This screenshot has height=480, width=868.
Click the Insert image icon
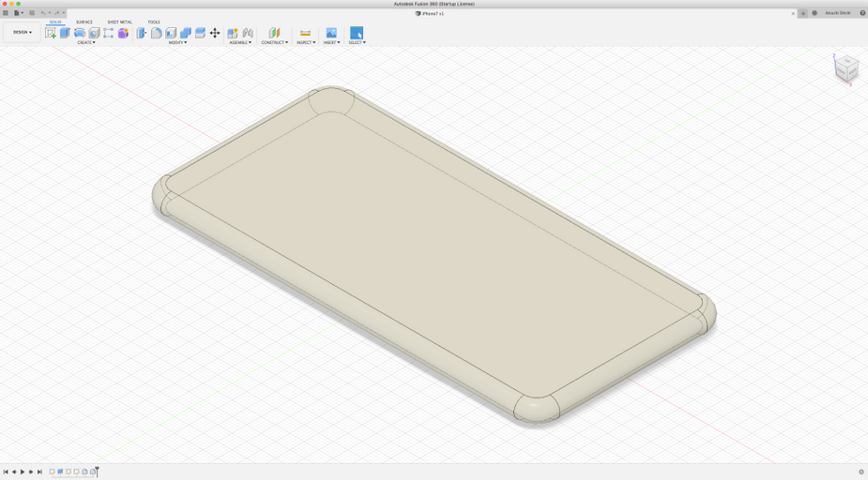pos(331,33)
